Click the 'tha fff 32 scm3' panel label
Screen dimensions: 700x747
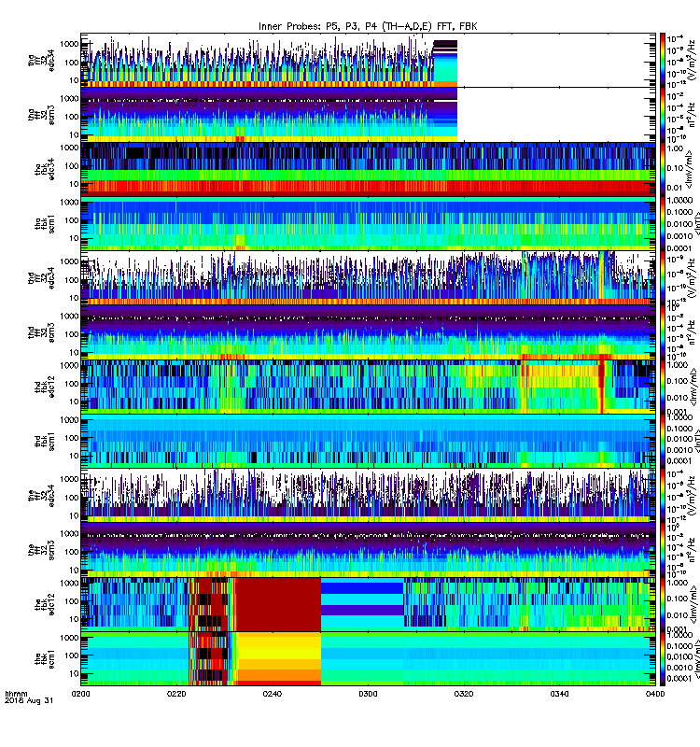(41, 115)
